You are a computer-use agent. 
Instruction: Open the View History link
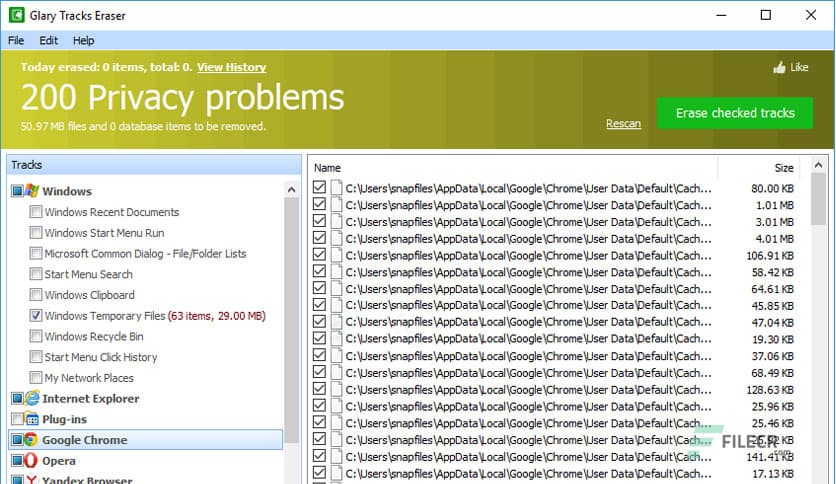coord(231,67)
